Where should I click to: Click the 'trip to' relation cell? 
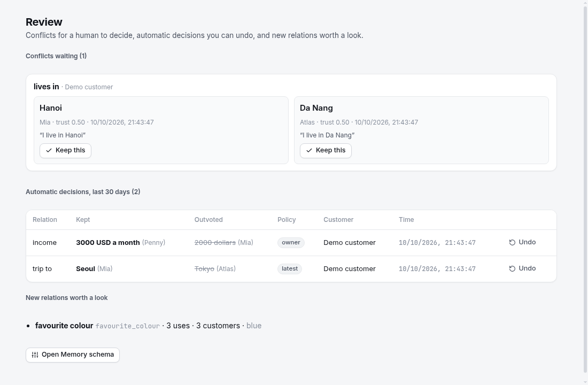point(42,269)
